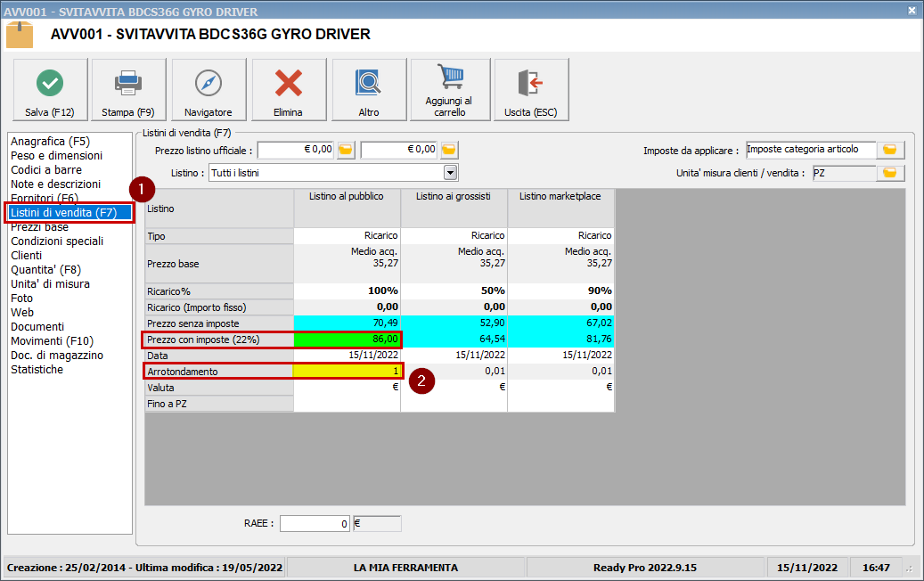The width and height of the screenshot is (924, 581).
Task: Open the Clienti section
Action: 26,255
